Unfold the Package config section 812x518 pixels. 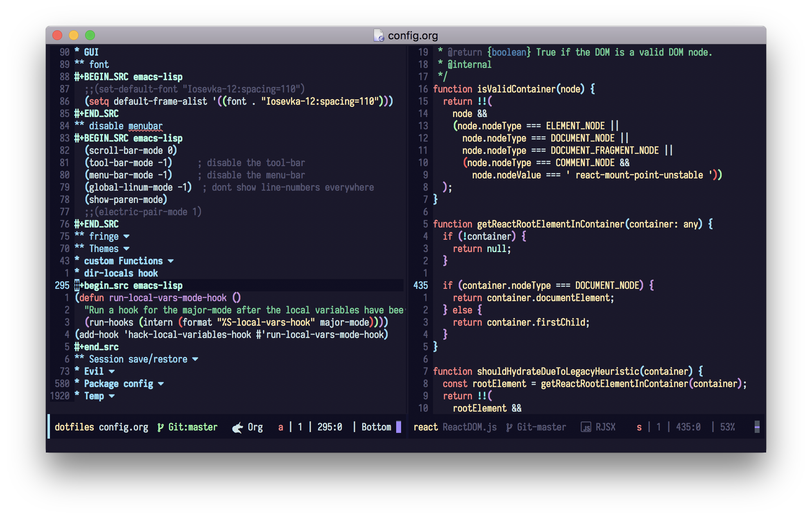click(x=161, y=384)
